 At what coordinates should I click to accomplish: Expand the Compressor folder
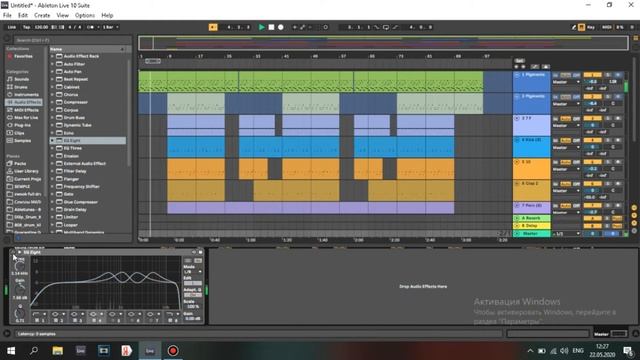click(x=52, y=102)
